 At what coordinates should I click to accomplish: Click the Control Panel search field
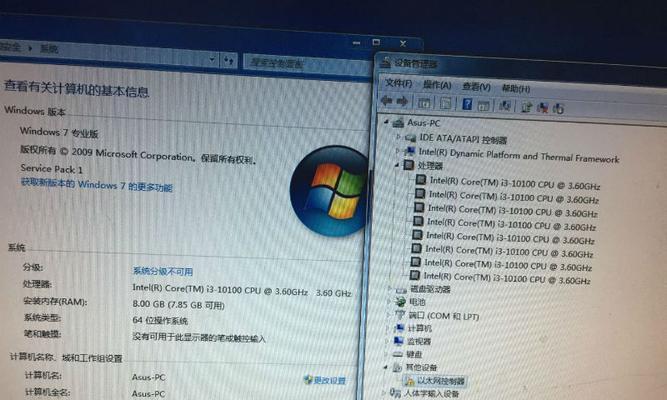(x=305, y=64)
